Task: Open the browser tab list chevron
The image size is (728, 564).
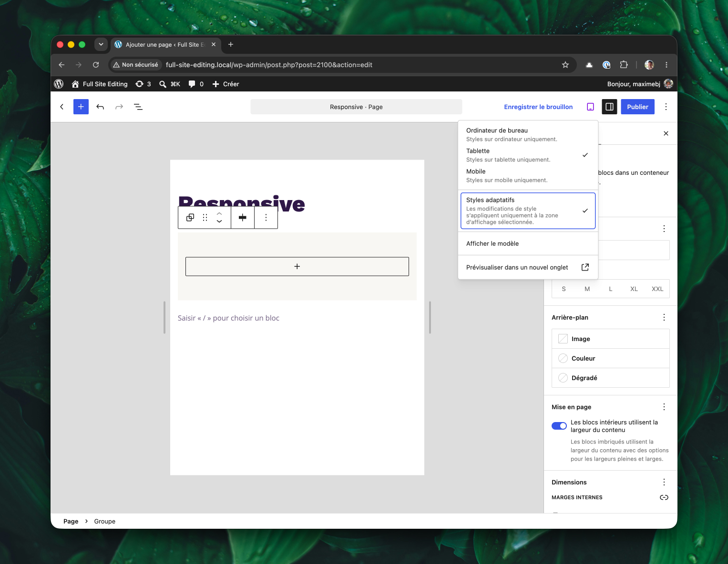Action: [x=101, y=44]
